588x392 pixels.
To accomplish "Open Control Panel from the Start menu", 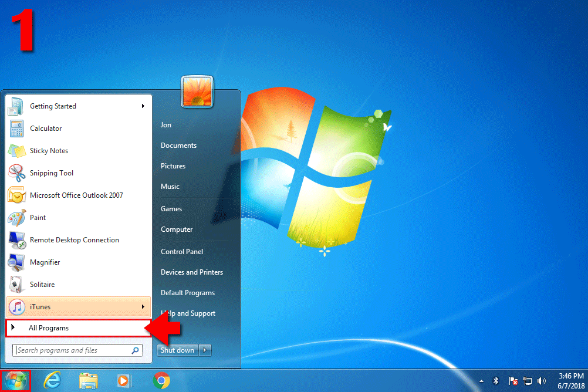I will [x=182, y=252].
